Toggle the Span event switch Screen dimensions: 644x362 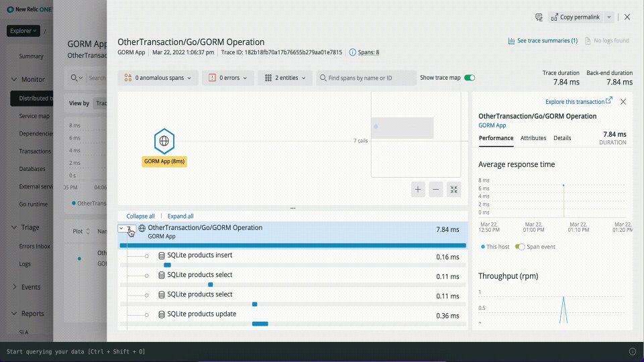pyautogui.click(x=520, y=247)
